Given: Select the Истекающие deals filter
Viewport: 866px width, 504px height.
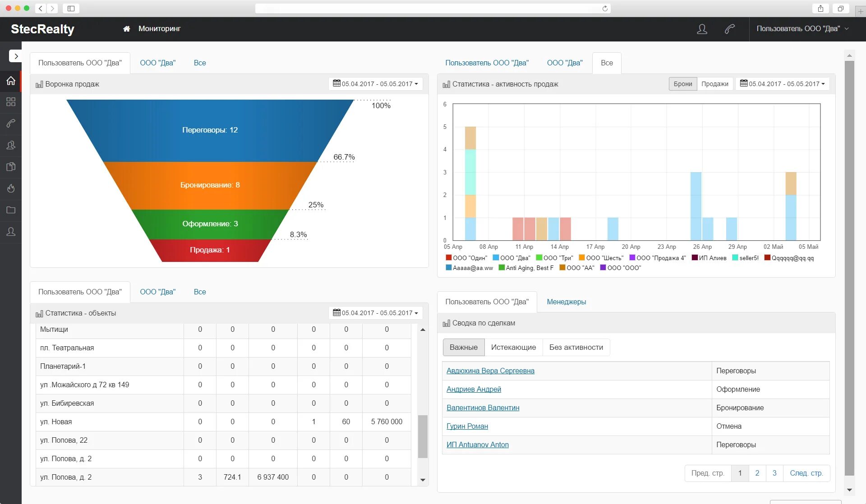Looking at the screenshot, I should click(x=513, y=347).
